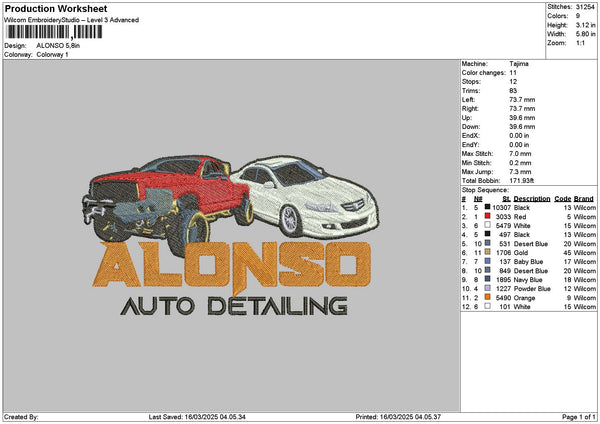
Task: Choose the Baby Blue thread swatch
Action: [487, 262]
